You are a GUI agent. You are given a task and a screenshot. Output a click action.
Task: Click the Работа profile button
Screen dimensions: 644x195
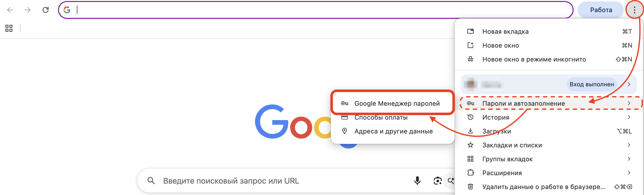(600, 10)
